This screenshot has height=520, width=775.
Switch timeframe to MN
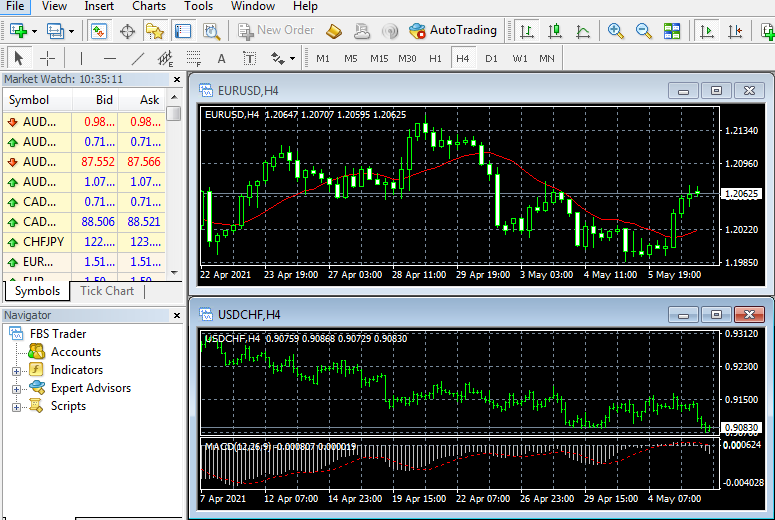[x=547, y=58]
